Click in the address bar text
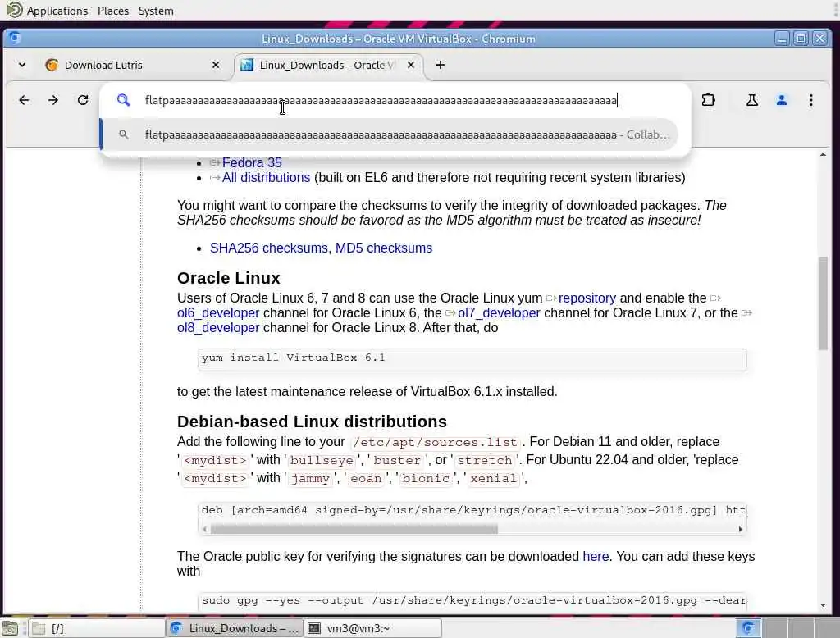840x638 pixels. click(381, 100)
